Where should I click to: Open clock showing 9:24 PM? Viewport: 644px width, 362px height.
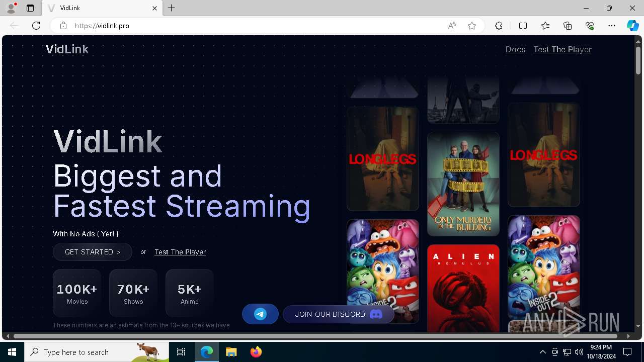(601, 352)
